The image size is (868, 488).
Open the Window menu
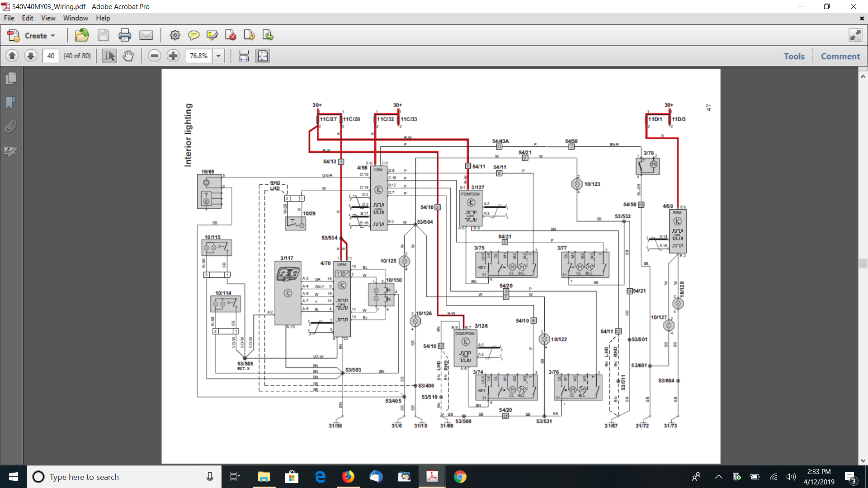pyautogui.click(x=75, y=18)
